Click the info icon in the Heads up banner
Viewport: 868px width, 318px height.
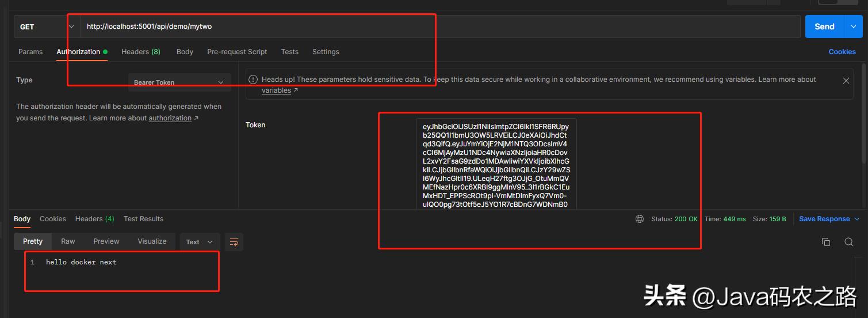[x=253, y=79]
